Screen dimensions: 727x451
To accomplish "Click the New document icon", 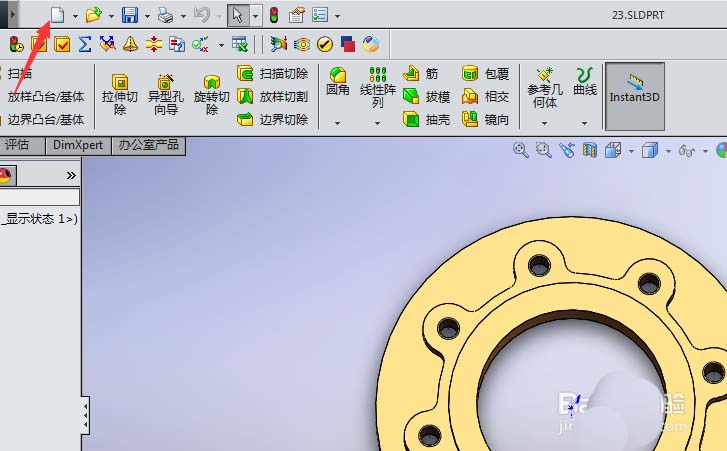I will (57, 15).
